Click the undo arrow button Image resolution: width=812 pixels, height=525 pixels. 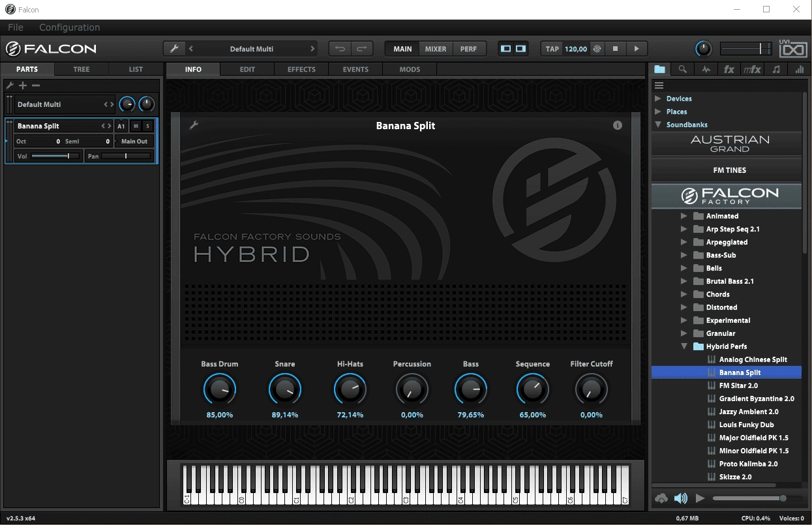340,49
